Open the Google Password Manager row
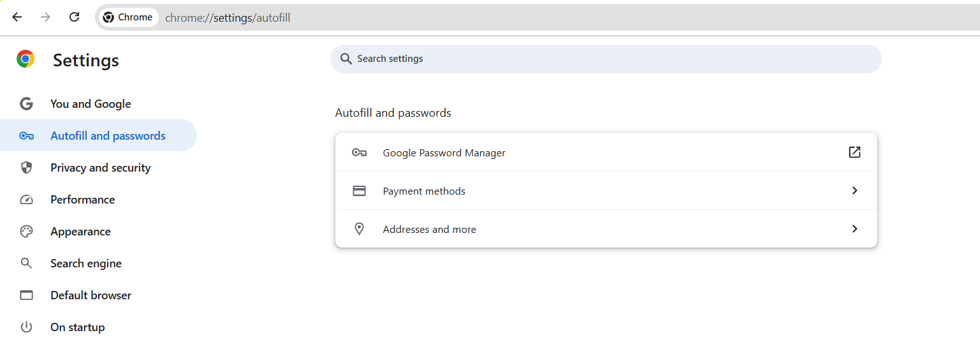 pyautogui.click(x=444, y=153)
